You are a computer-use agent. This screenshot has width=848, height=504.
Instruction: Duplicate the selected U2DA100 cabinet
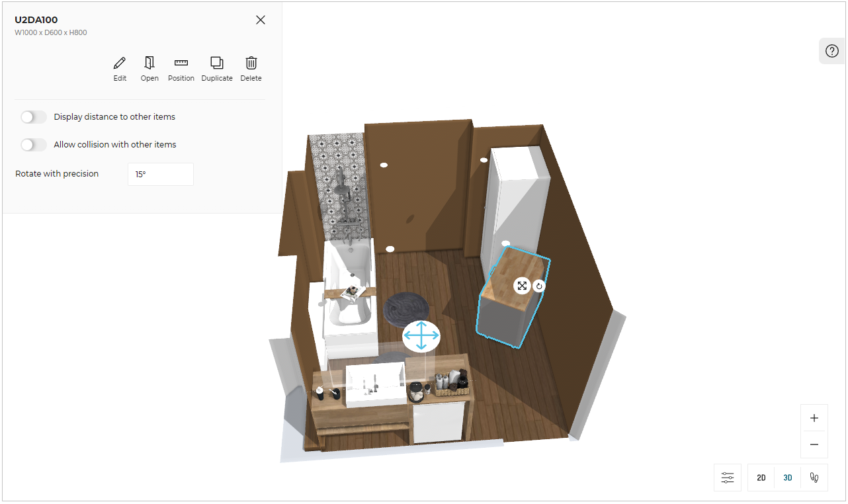[x=217, y=69]
